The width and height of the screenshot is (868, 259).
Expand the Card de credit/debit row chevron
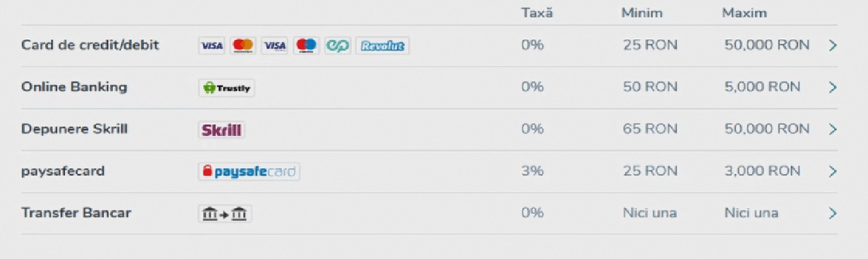(833, 45)
